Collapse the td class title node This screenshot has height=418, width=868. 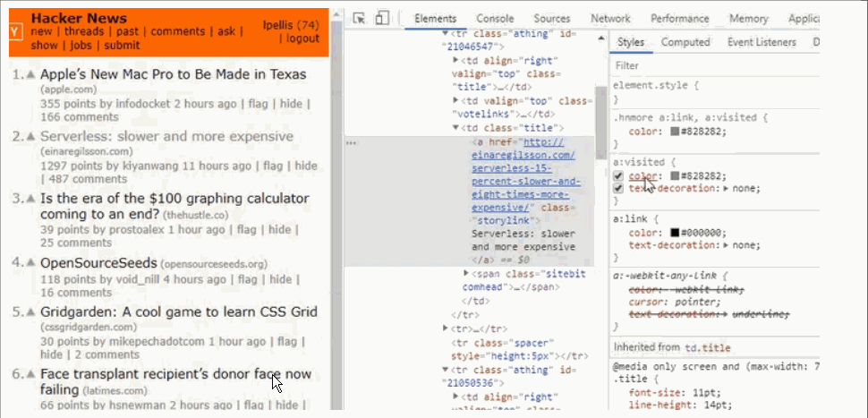pos(455,128)
